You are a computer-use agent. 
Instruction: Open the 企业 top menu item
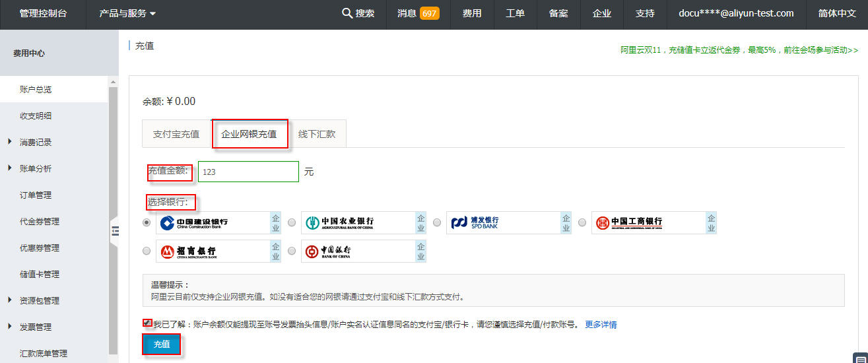[602, 13]
